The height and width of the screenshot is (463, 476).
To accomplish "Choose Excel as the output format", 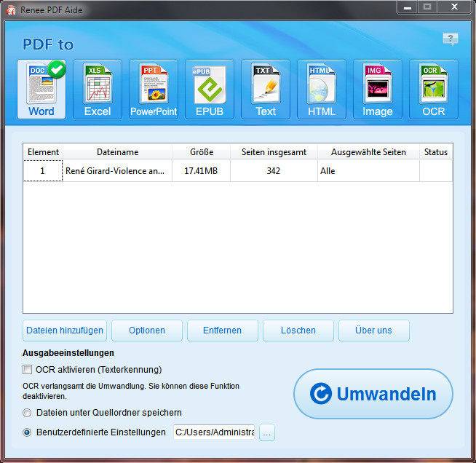I will pos(98,89).
